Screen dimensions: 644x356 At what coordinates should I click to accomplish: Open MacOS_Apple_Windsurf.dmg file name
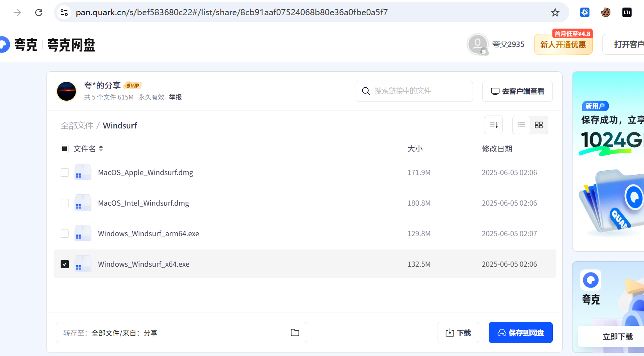tap(146, 173)
